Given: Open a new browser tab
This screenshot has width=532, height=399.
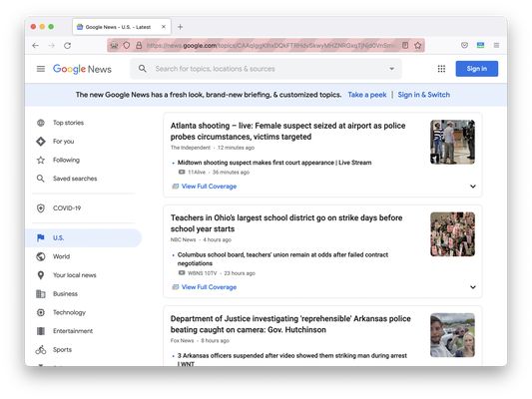Looking at the screenshot, I should (x=180, y=27).
